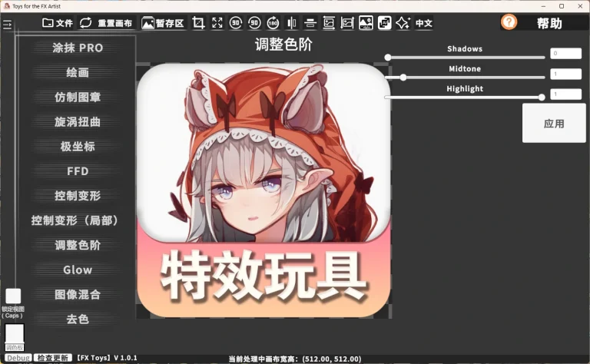590x364 pixels.
Task: Open the 调色板 color palette swatch
Action: tap(15, 334)
